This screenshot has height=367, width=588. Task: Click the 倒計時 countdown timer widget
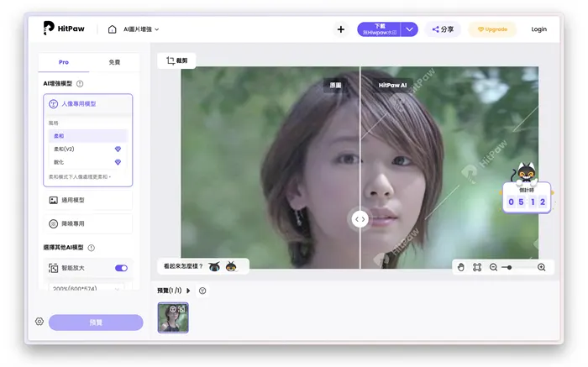527,198
